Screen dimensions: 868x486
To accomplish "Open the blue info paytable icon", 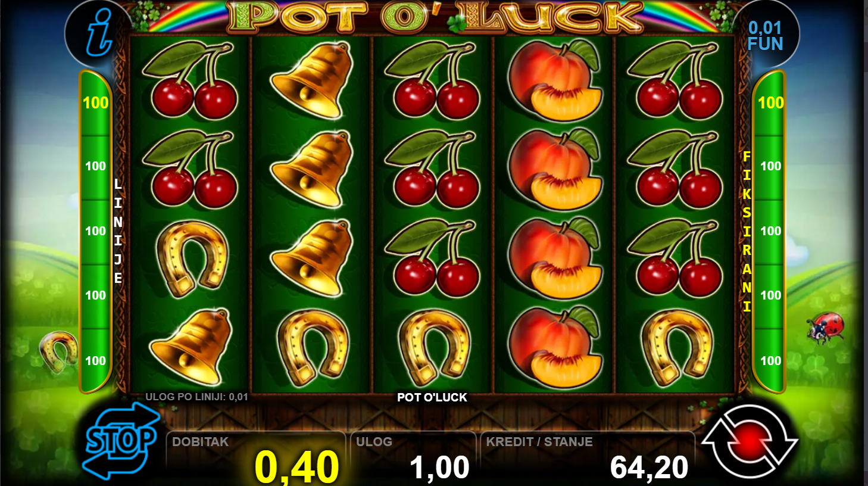I will tap(99, 34).
